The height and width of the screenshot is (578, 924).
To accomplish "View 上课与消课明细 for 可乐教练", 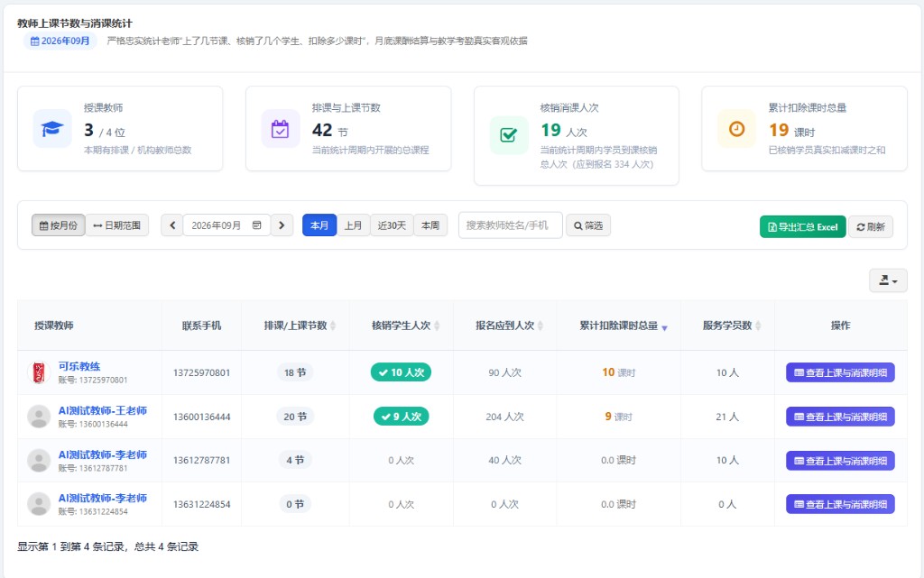I will [840, 372].
